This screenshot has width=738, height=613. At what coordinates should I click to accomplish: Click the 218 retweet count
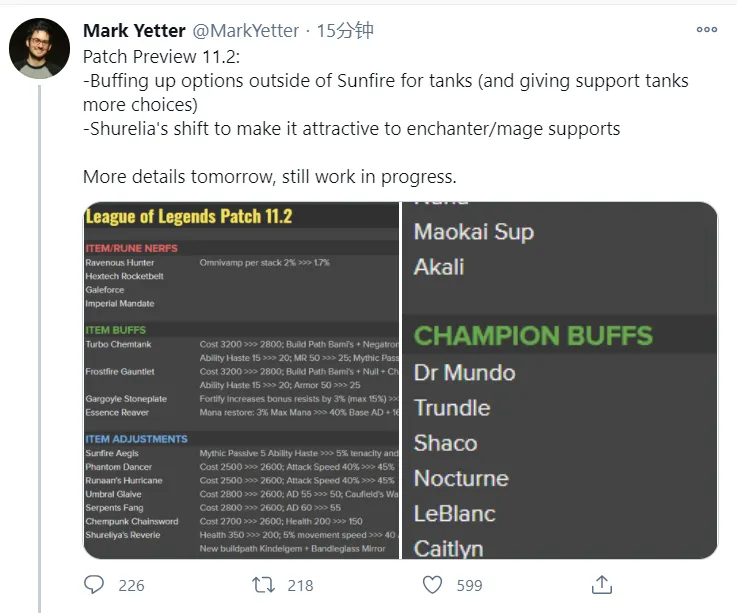pos(300,585)
